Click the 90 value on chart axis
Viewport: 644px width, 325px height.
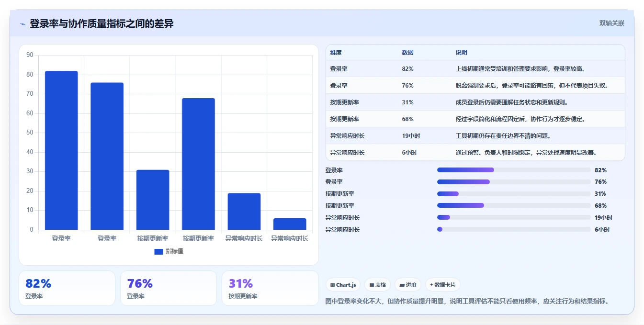pos(30,55)
